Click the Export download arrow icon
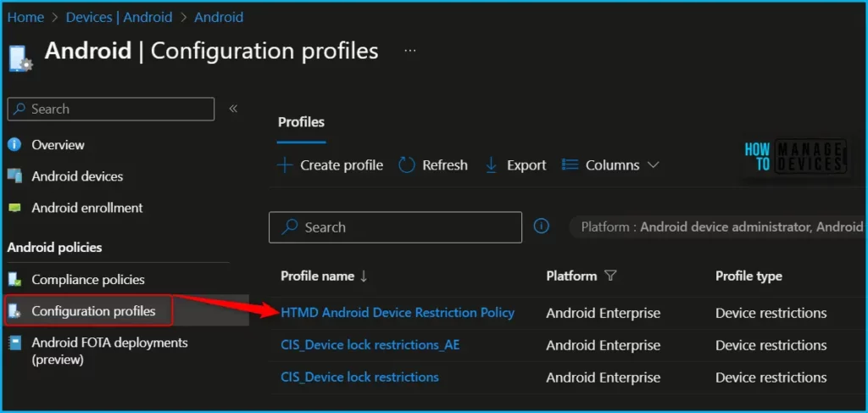Screen dimensions: 868x413 tap(491, 165)
